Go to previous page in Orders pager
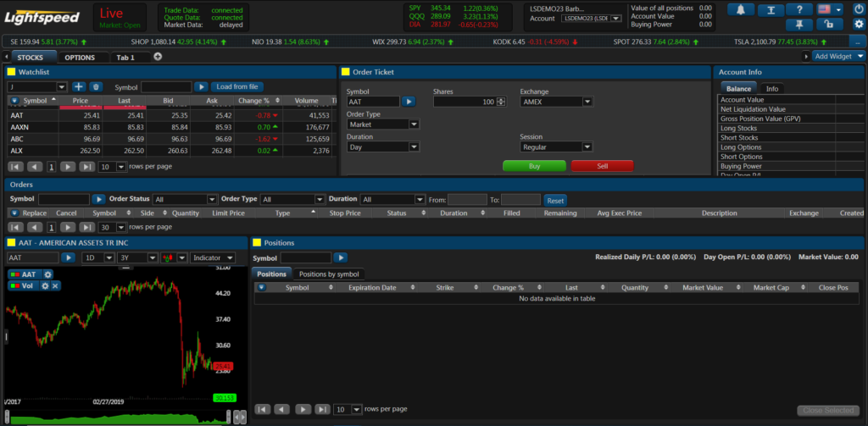This screenshot has height=426, width=868. click(35, 227)
